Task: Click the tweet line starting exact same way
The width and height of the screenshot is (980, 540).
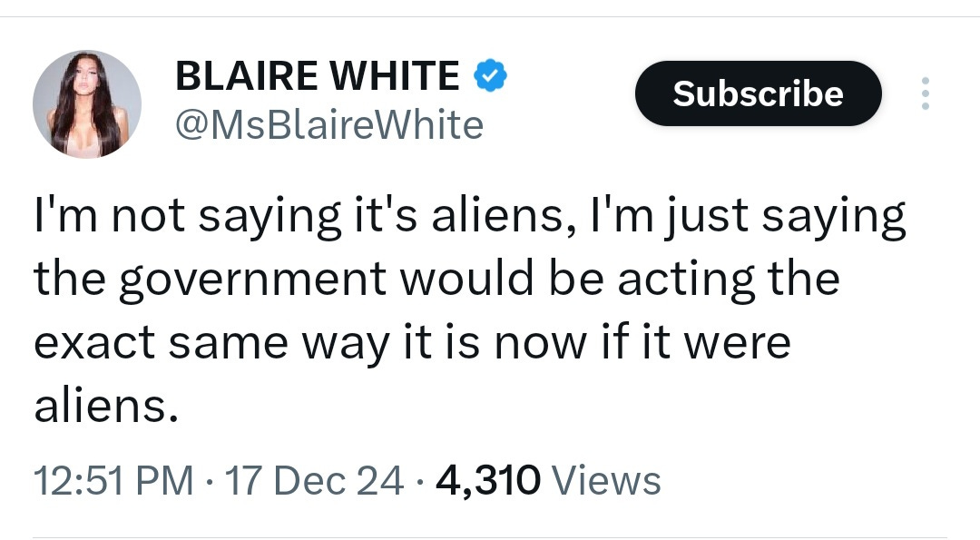Action: [x=413, y=344]
